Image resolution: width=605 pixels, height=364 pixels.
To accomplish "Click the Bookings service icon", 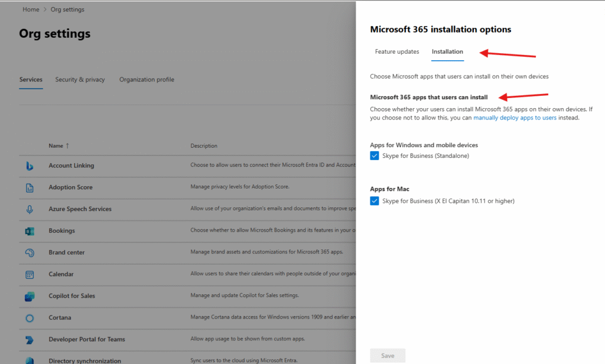I will point(30,231).
